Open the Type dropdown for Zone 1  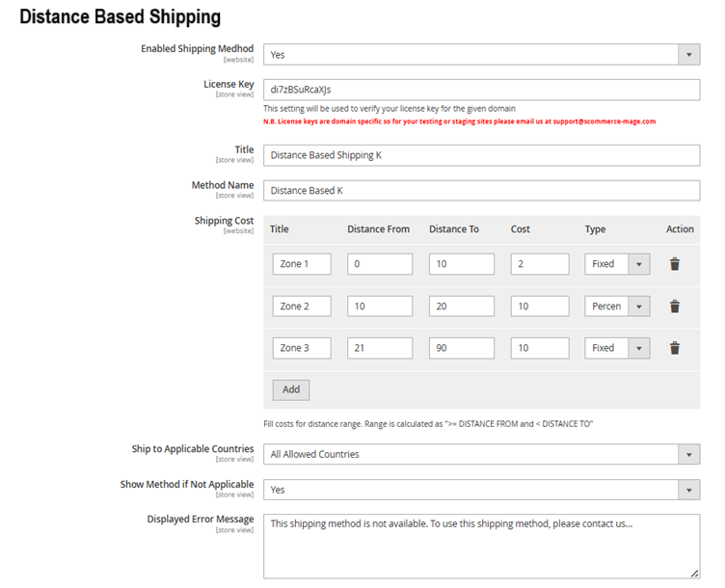(x=617, y=264)
